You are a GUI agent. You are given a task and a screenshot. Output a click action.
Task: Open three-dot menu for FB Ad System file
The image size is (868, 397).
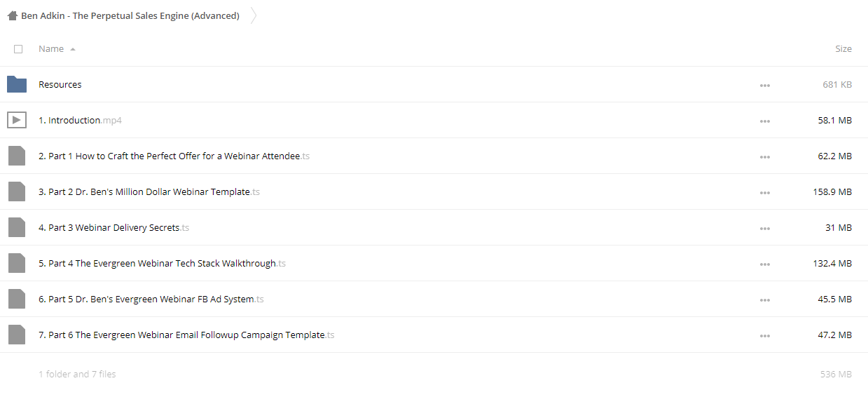coord(764,300)
